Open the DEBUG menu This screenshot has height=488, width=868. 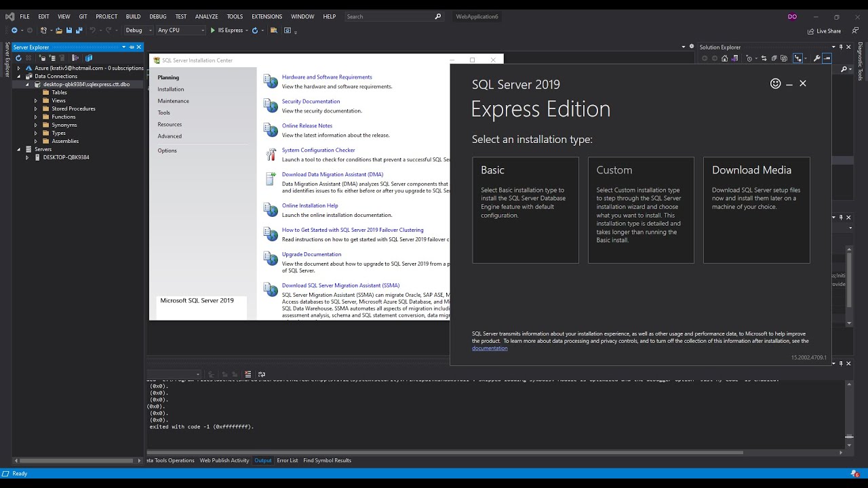click(158, 16)
